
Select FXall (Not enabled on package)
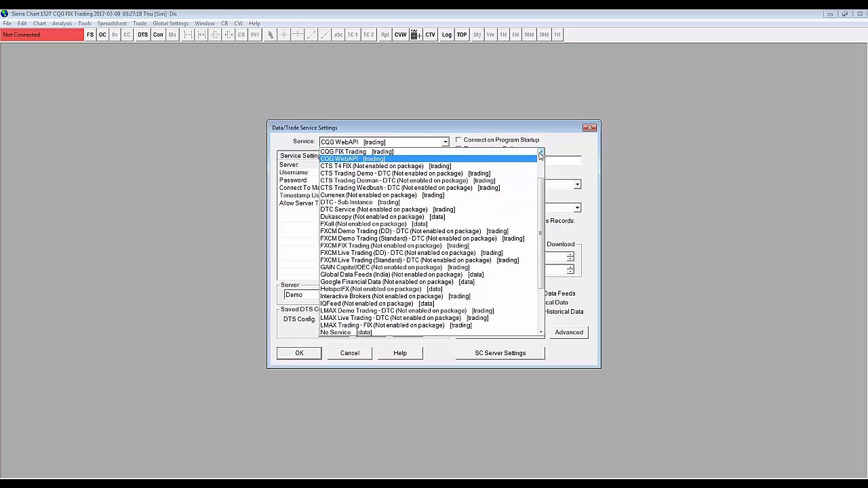coord(429,224)
